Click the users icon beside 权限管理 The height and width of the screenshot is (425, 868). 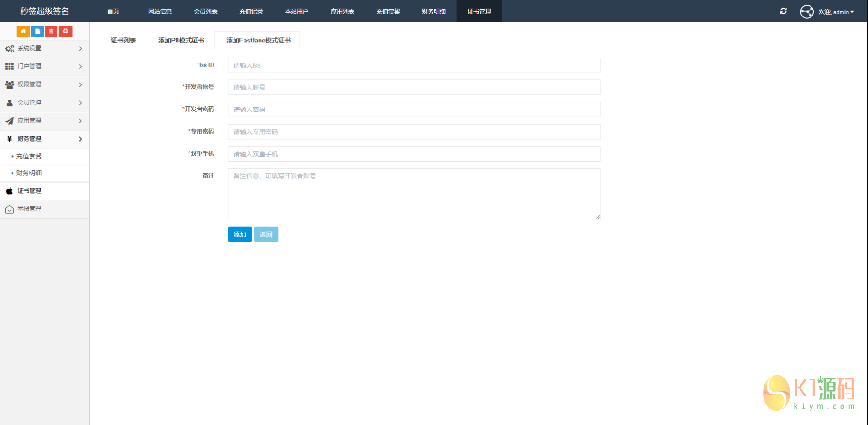[10, 84]
